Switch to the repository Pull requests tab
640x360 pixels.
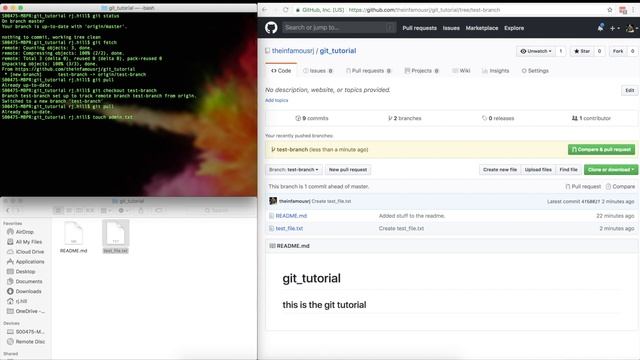(368, 71)
